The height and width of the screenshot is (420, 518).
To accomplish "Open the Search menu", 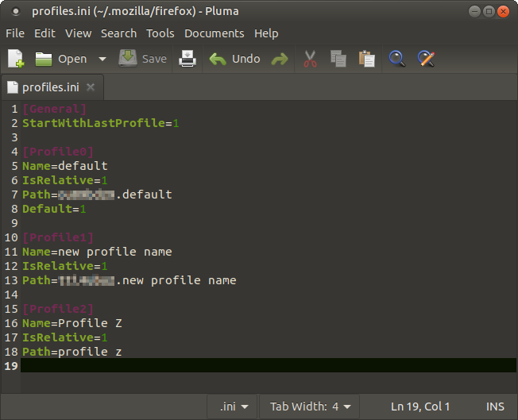I will tap(118, 33).
